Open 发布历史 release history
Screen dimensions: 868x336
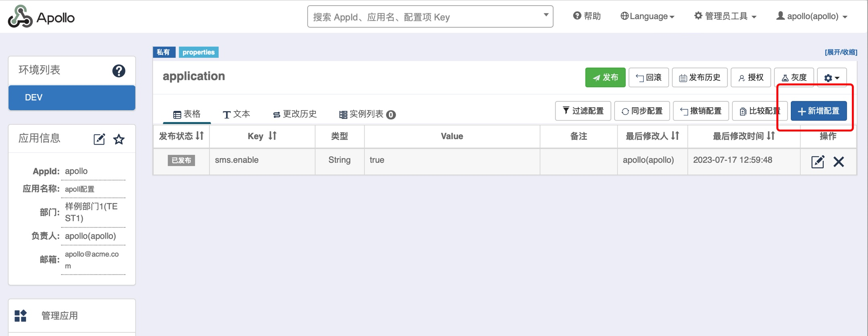700,78
